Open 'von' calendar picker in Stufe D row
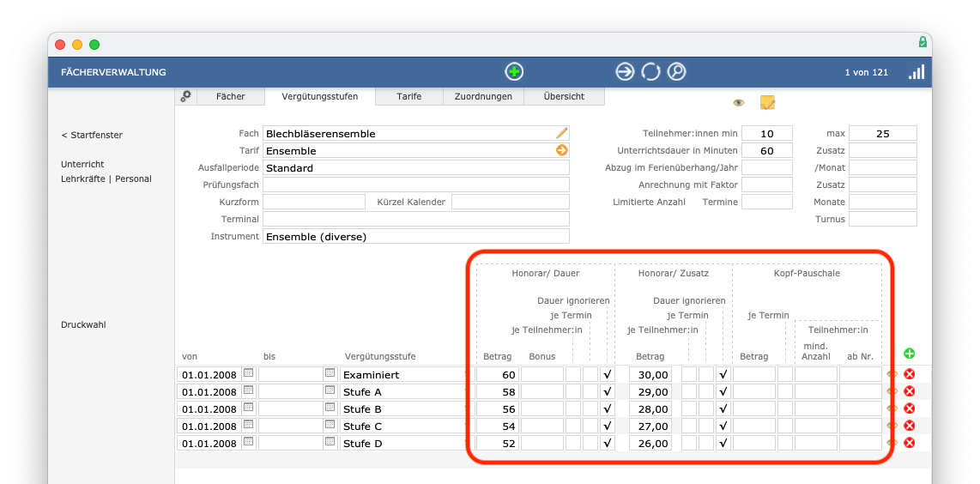 [x=249, y=441]
